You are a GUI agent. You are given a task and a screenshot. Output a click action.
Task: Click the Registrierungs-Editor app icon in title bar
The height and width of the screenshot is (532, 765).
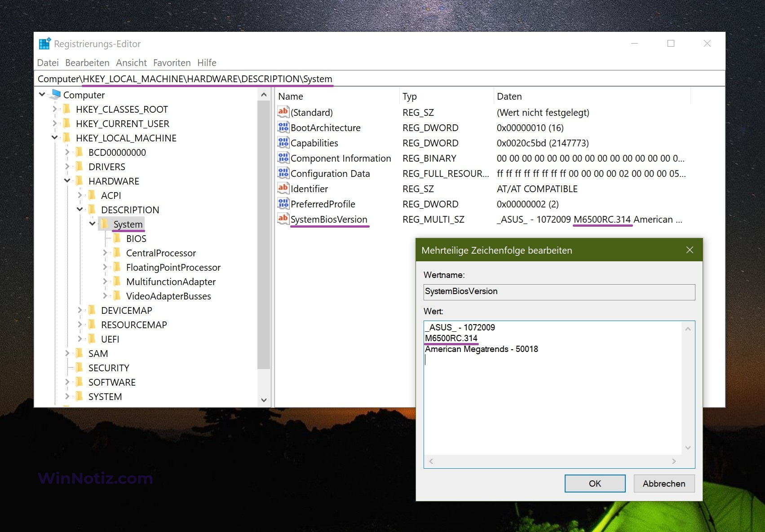pyautogui.click(x=44, y=44)
